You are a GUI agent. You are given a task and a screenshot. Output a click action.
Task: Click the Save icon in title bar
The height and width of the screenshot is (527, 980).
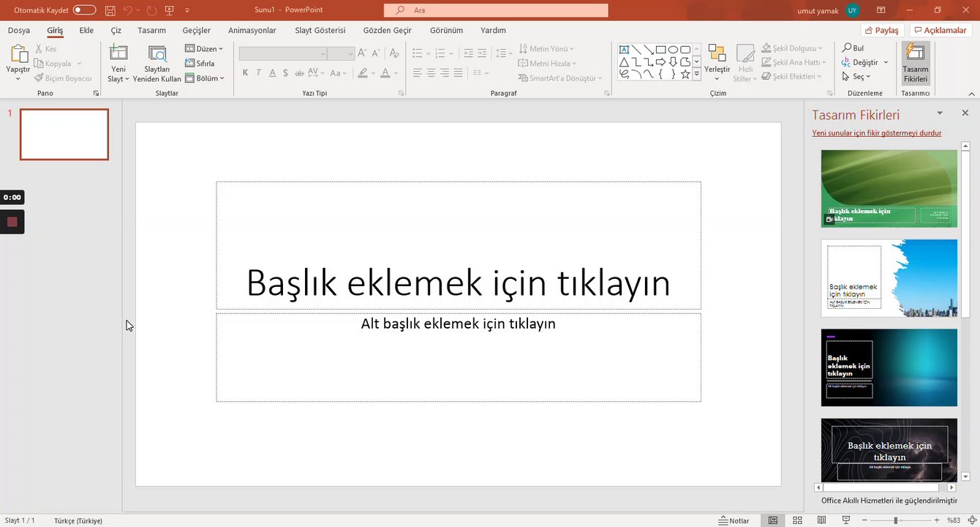tap(110, 10)
